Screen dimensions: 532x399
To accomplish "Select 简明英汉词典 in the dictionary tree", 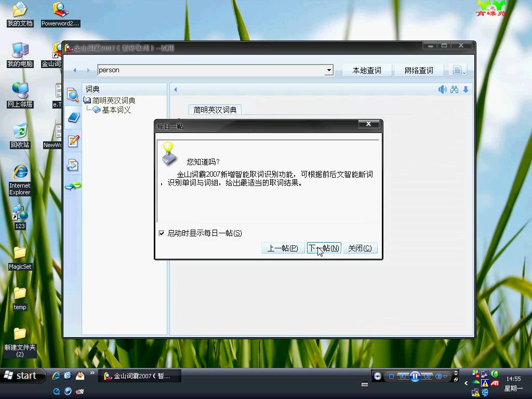I will (114, 100).
